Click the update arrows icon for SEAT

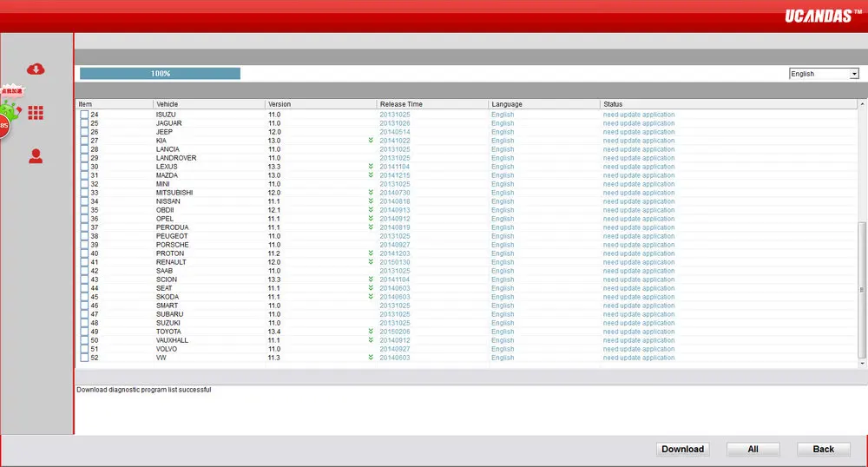pyautogui.click(x=371, y=288)
